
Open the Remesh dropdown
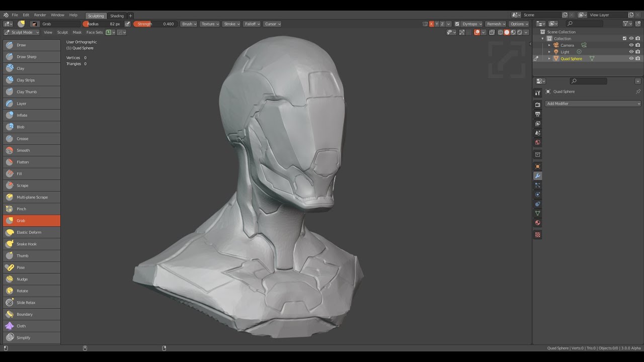496,24
